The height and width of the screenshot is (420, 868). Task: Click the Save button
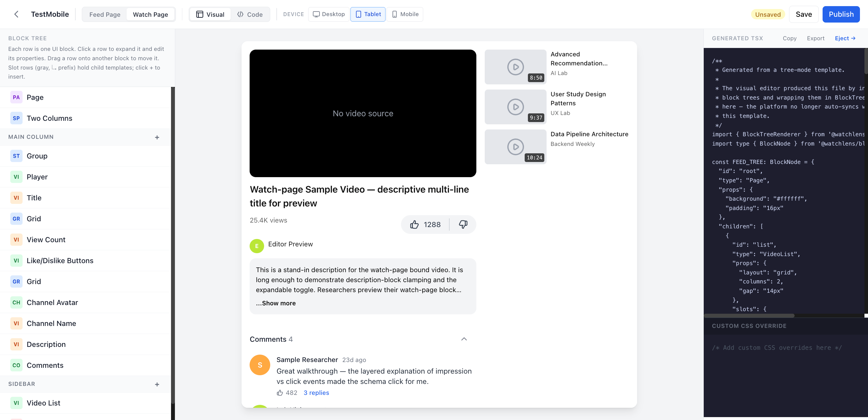pos(804,14)
